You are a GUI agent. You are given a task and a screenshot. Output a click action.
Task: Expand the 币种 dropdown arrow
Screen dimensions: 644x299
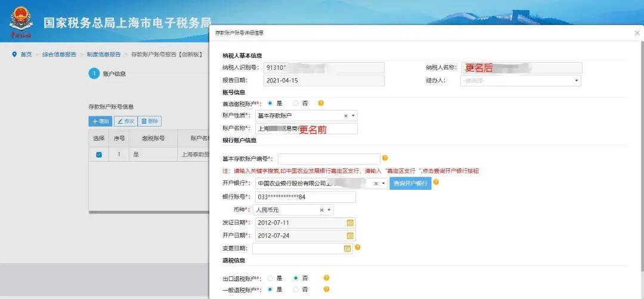pos(329,210)
